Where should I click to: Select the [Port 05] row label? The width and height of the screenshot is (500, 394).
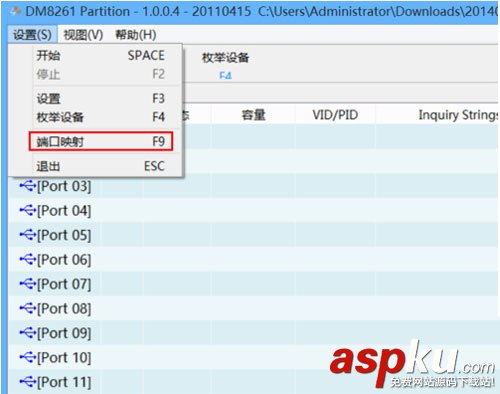click(64, 235)
